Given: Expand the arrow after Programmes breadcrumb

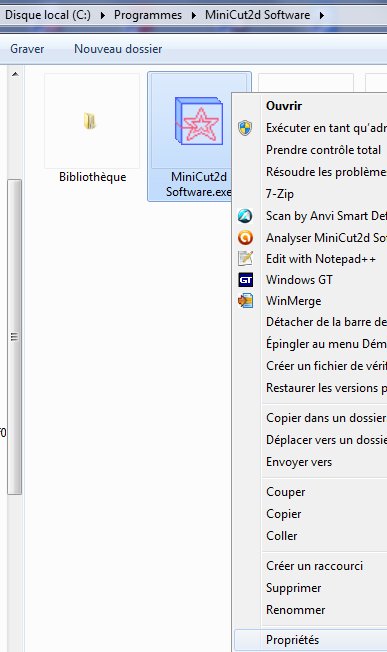Looking at the screenshot, I should (x=194, y=15).
